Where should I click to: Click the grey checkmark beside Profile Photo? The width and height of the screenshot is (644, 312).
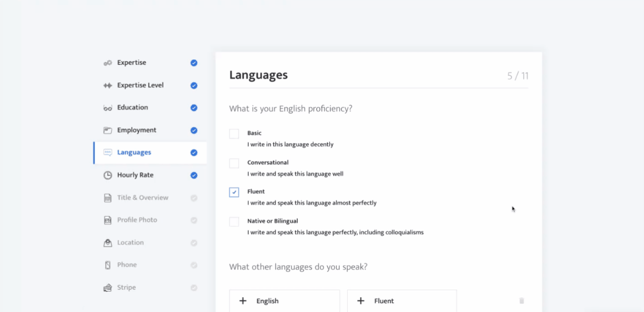tap(194, 221)
